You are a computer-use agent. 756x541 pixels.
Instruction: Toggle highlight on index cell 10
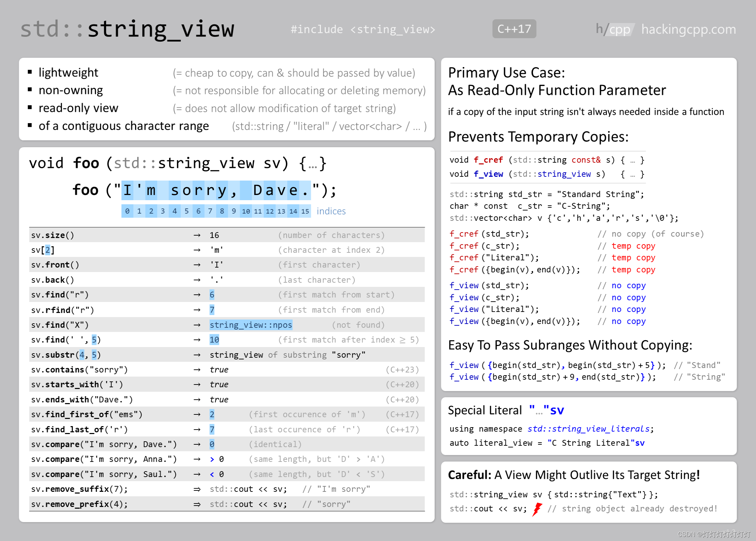pos(246,211)
